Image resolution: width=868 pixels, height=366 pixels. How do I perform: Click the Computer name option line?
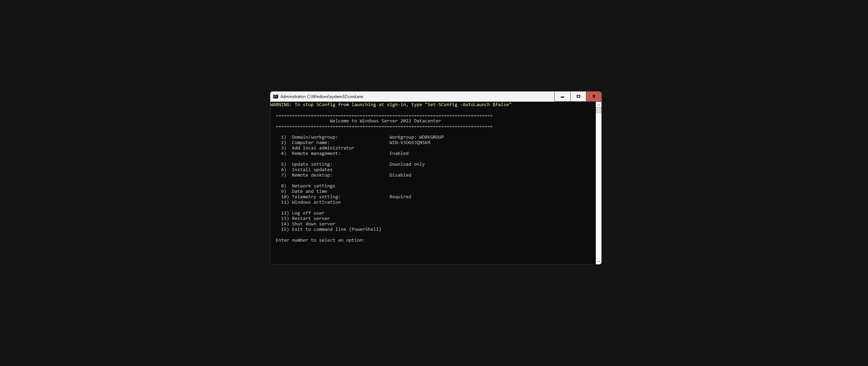pos(310,143)
